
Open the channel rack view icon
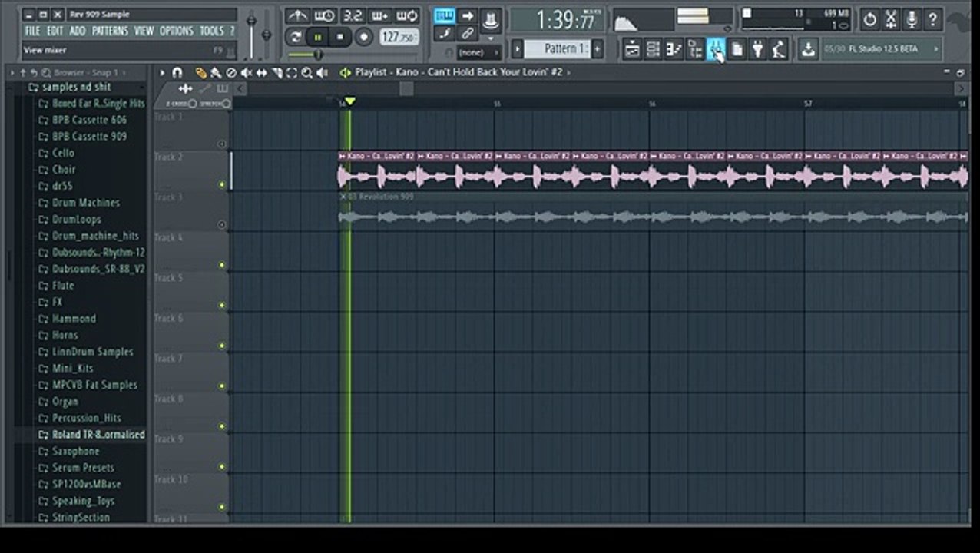[x=653, y=50]
